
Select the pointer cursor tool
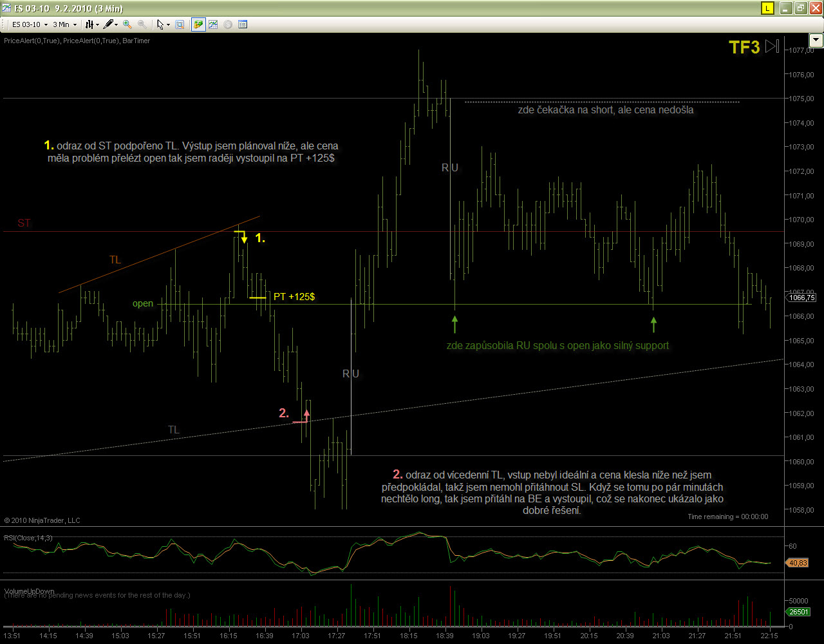160,24
